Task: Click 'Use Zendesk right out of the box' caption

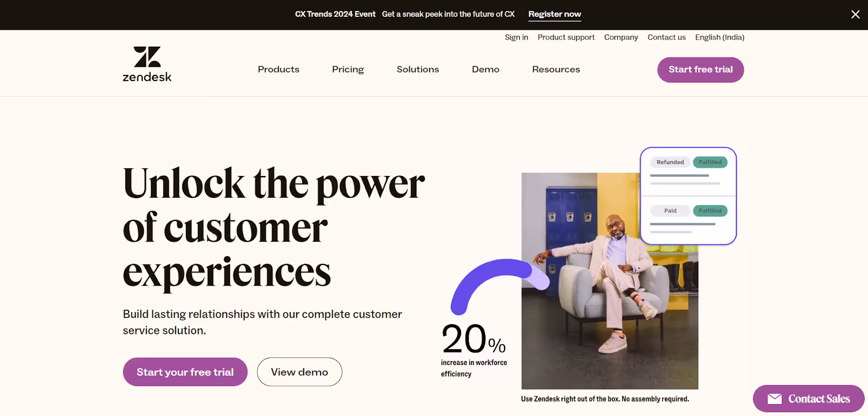Action: tap(605, 399)
